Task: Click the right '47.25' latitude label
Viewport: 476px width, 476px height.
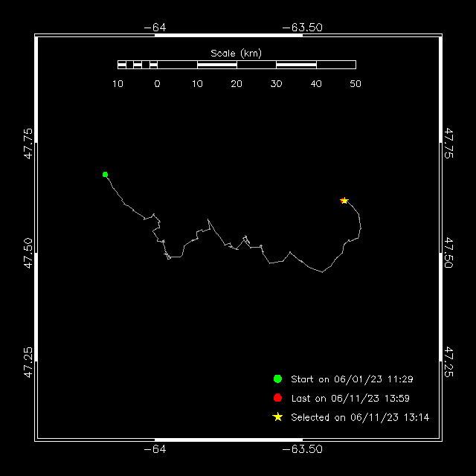Action: (448, 362)
